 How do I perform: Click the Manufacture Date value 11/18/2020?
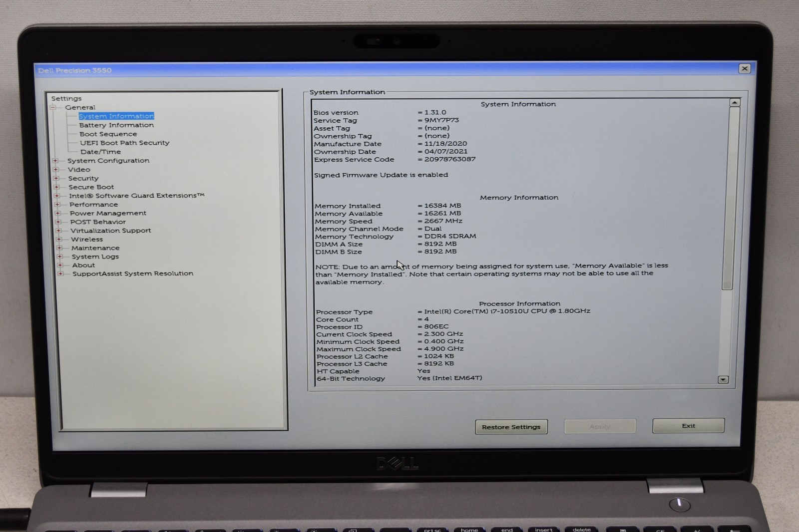point(445,144)
